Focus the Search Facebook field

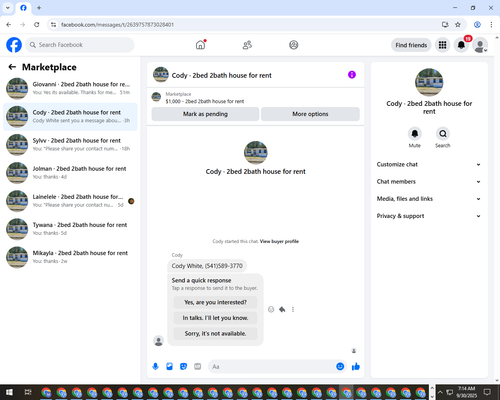80,45
